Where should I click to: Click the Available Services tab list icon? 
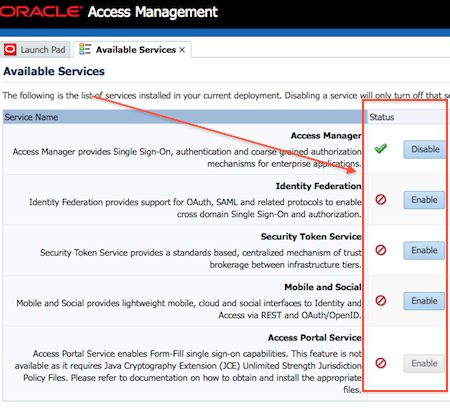[x=85, y=49]
